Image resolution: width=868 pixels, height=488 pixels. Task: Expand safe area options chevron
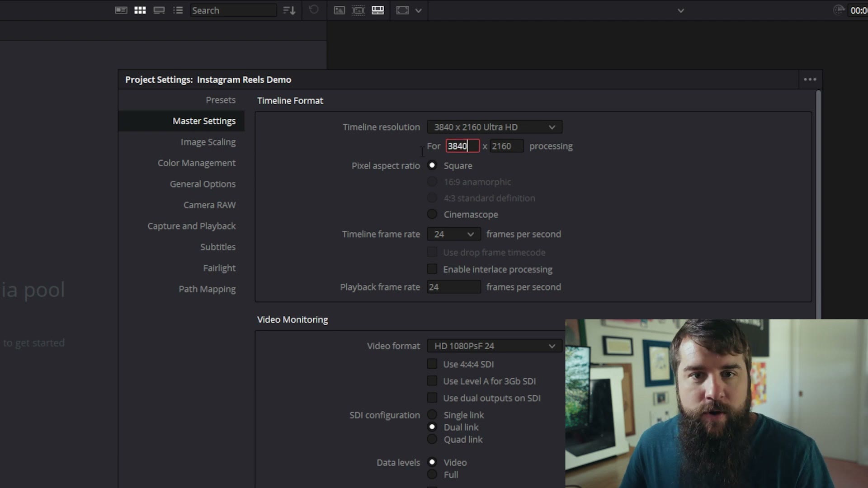pos(419,10)
